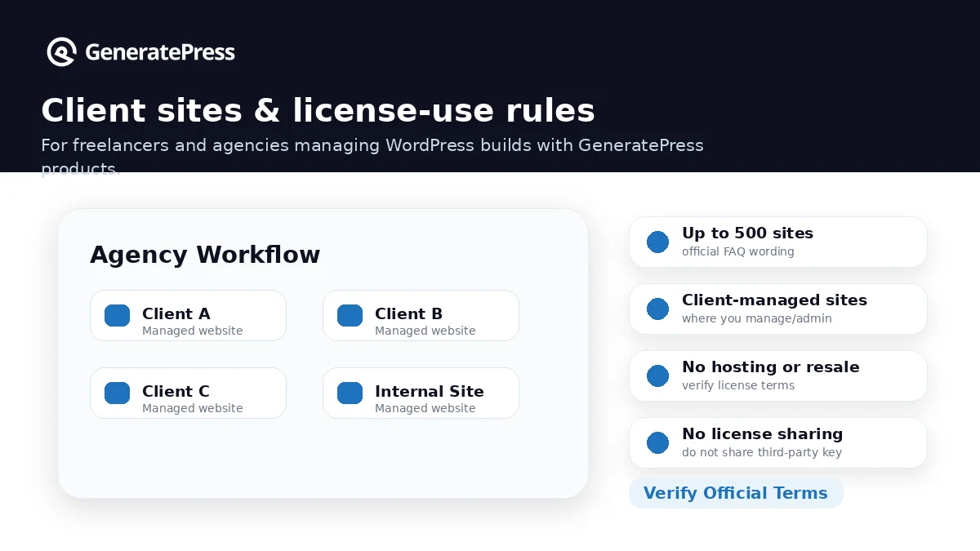This screenshot has width=980, height=551.
Task: Click the 'verify license terms' subtitle
Action: (x=738, y=385)
